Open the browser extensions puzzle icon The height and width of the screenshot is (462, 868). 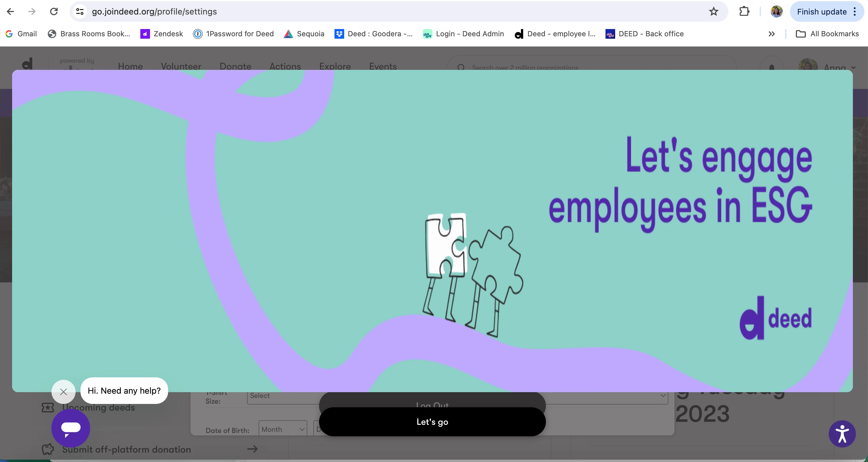(744, 11)
